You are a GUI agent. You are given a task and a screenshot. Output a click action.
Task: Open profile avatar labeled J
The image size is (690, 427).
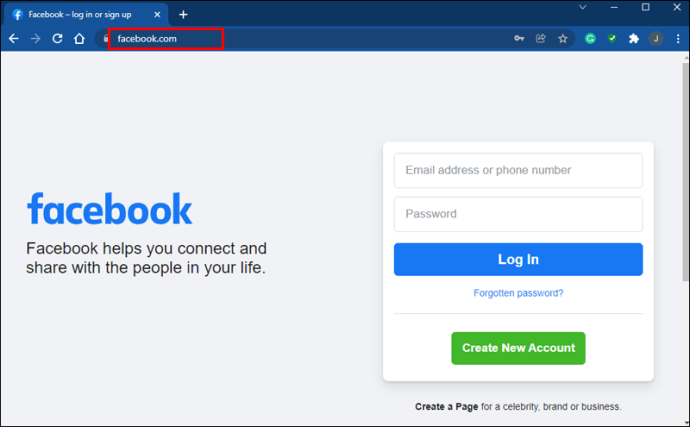point(656,39)
